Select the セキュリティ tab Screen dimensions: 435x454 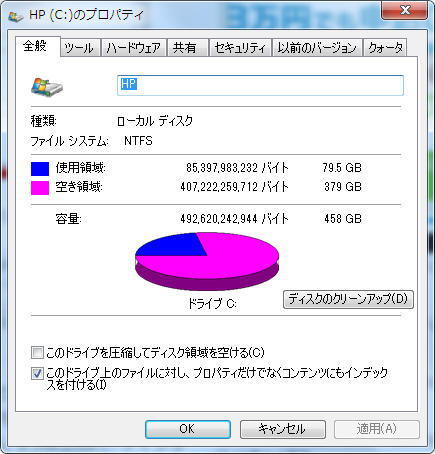[x=240, y=48]
